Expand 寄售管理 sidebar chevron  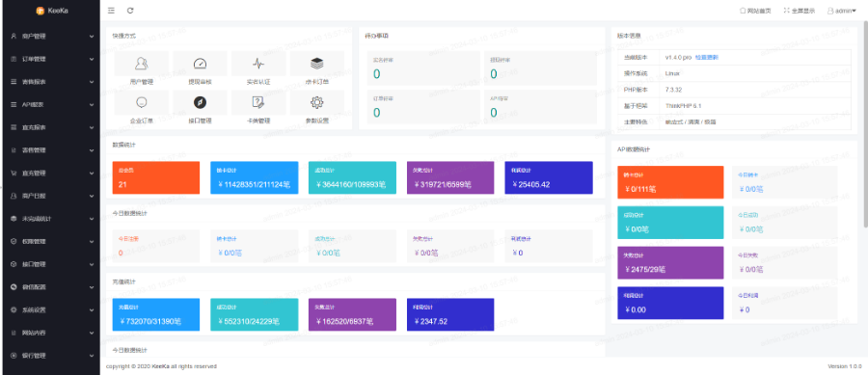click(92, 150)
